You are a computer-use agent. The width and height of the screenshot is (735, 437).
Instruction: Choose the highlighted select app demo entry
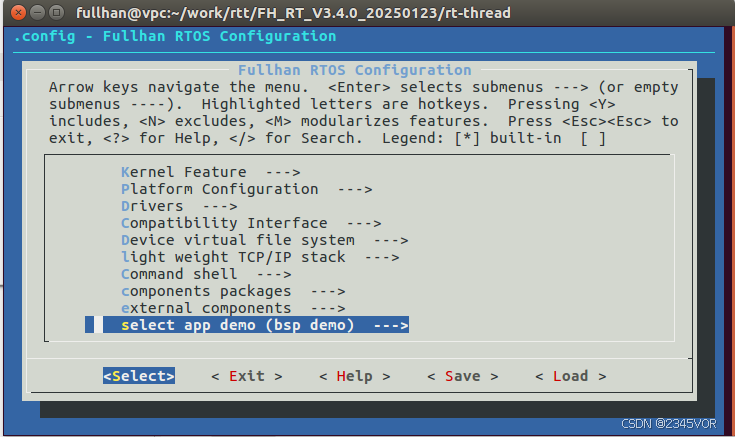(247, 325)
